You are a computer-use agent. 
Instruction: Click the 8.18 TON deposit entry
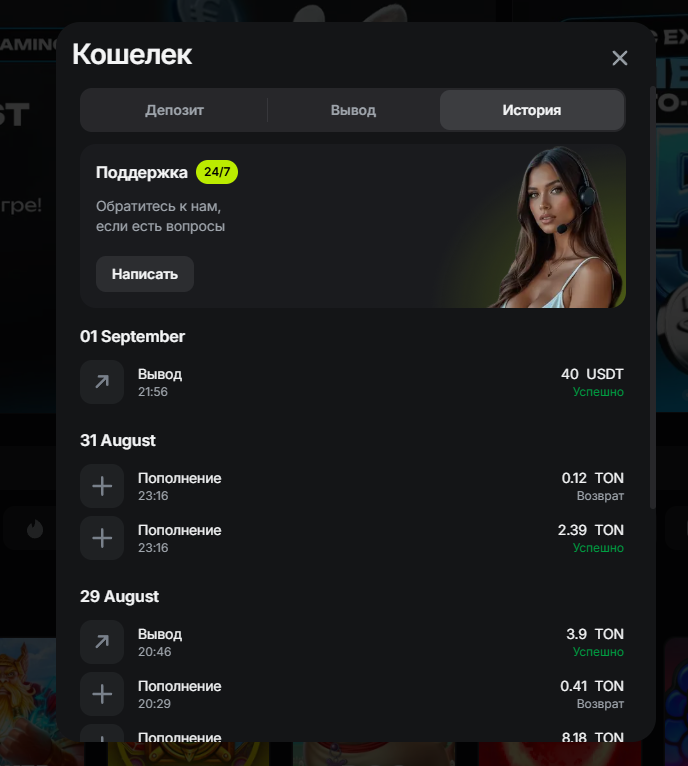point(352,735)
